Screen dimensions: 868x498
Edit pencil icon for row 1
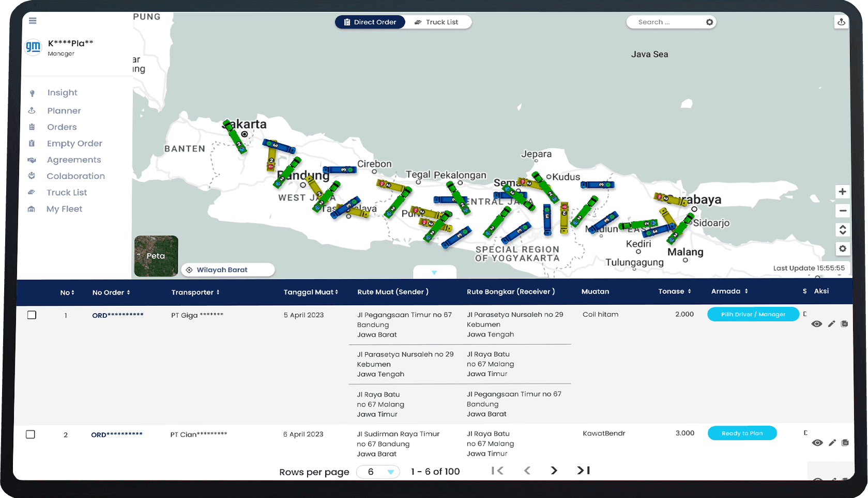pos(831,324)
